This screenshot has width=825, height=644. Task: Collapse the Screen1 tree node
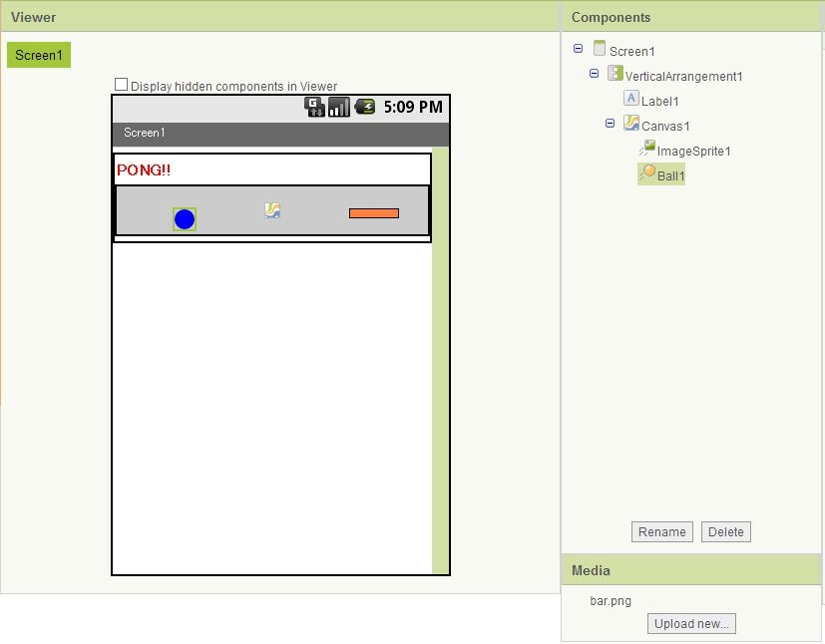(579, 49)
